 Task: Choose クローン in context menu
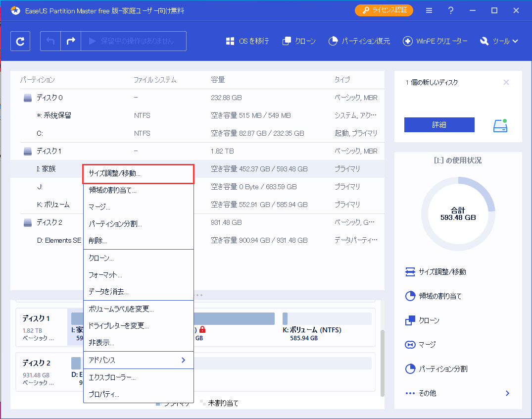point(139,258)
